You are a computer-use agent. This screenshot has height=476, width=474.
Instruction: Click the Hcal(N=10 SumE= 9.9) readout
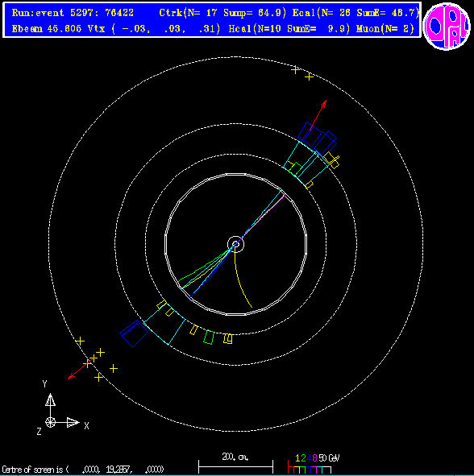289,29
